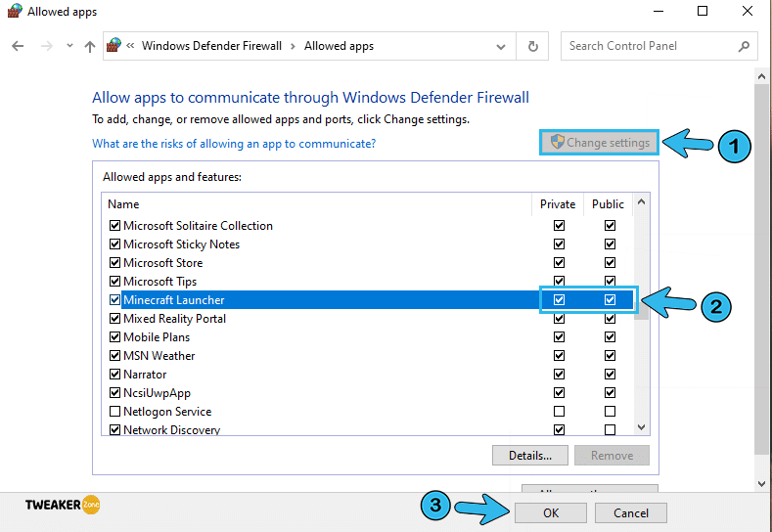Toggle Minecraft Launcher Private checkbox
This screenshot has width=772, height=532.
[559, 299]
